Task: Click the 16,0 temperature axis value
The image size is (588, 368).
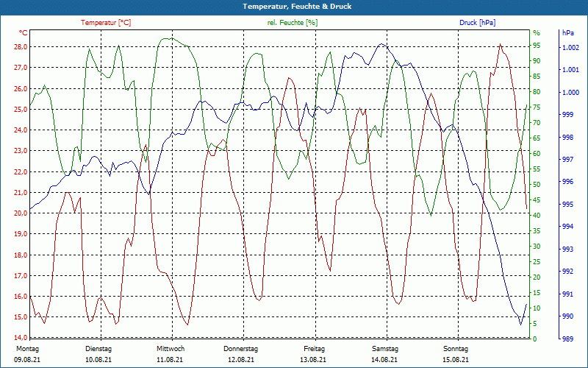Action: pos(21,296)
